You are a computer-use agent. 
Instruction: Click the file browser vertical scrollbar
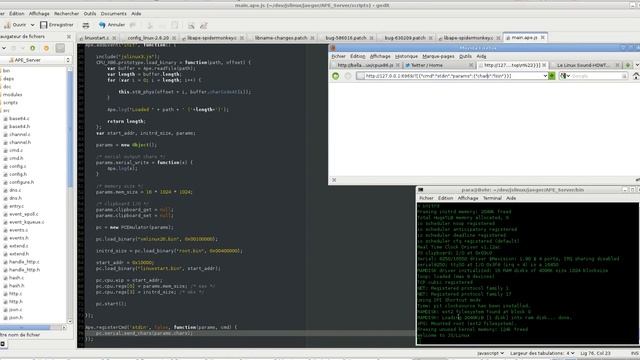[70, 127]
